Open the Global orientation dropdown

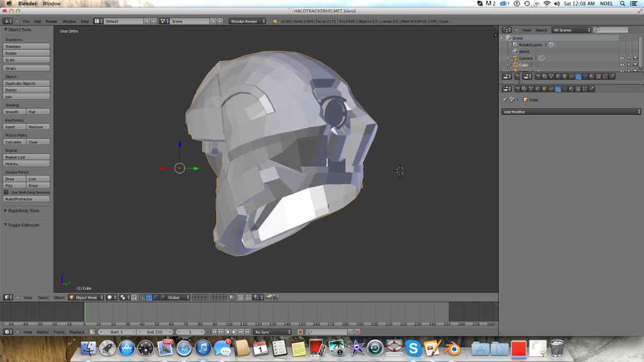coord(178,297)
